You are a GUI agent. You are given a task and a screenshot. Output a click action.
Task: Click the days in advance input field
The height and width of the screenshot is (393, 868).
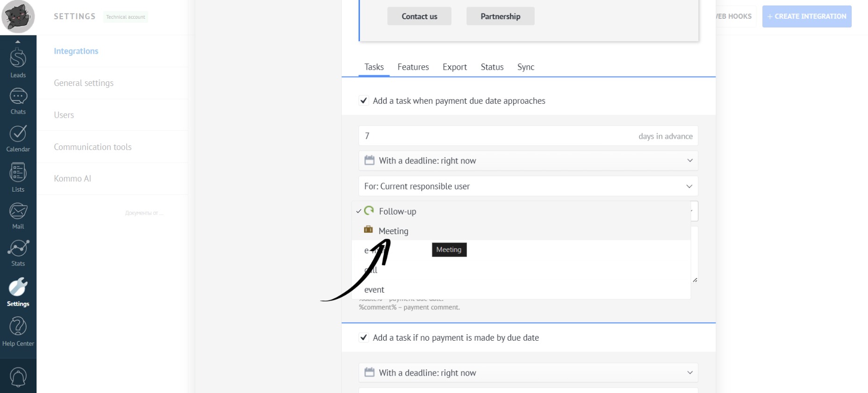(x=495, y=136)
